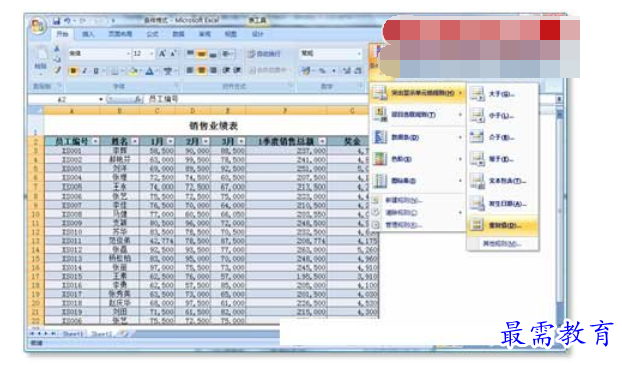Image resolution: width=622 pixels, height=365 pixels.
Task: Toggle italic formatting
Action: point(84,71)
